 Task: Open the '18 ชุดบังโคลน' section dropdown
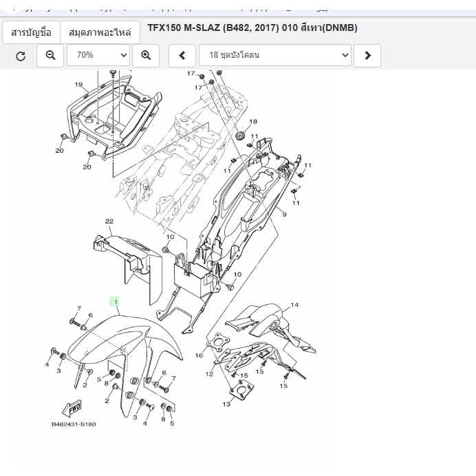[275, 55]
